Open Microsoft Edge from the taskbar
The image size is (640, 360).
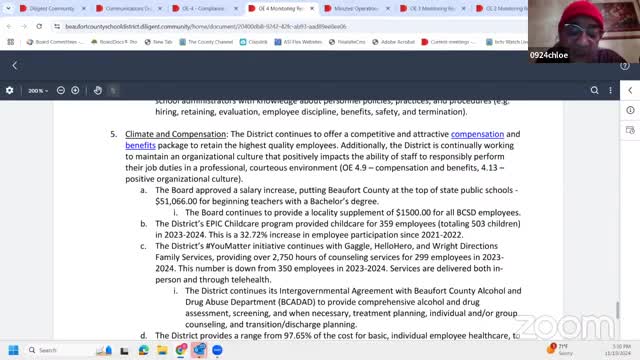point(143,350)
